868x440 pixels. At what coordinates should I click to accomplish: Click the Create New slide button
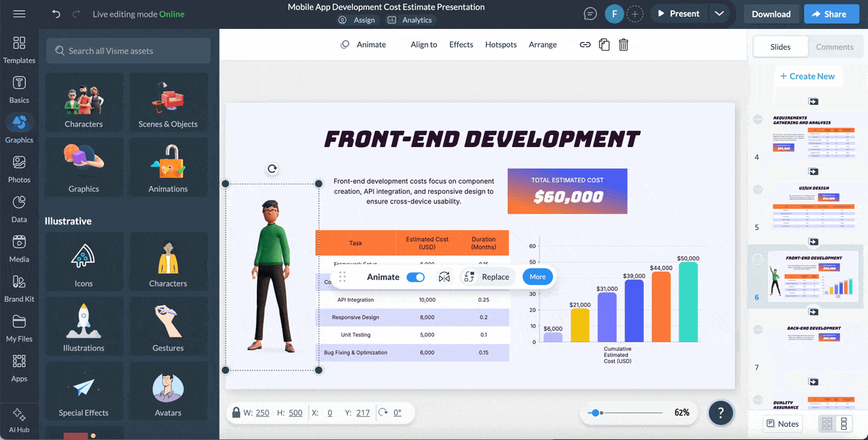coord(808,75)
